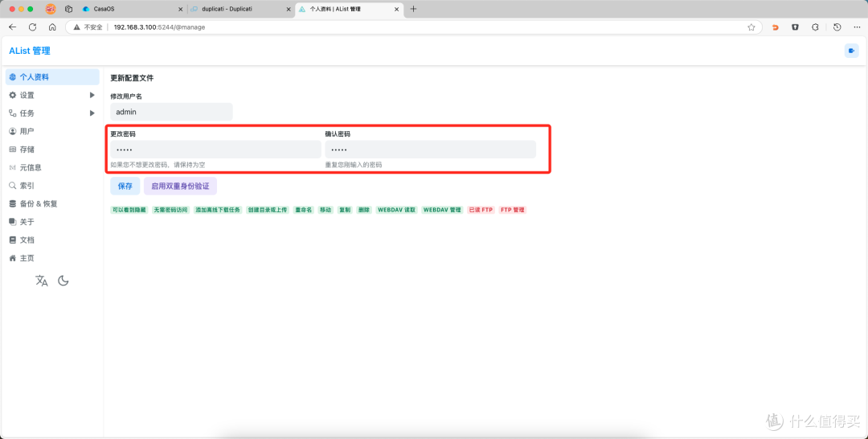Click the red FTP 管理 tag
This screenshot has width=868, height=439.
tap(512, 210)
